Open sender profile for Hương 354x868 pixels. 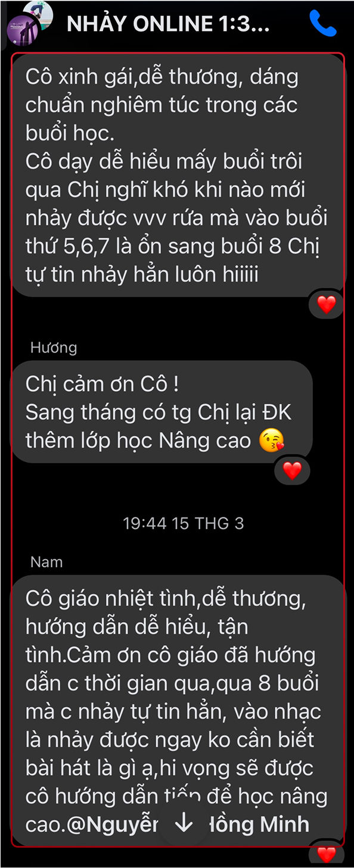pos(54,347)
